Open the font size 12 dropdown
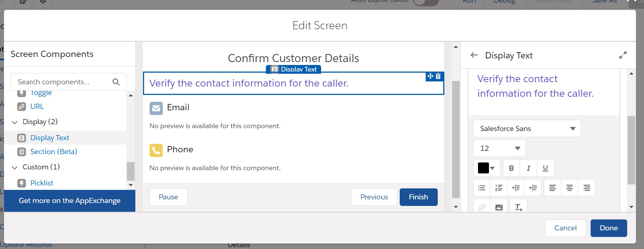644x249 pixels. tap(499, 148)
